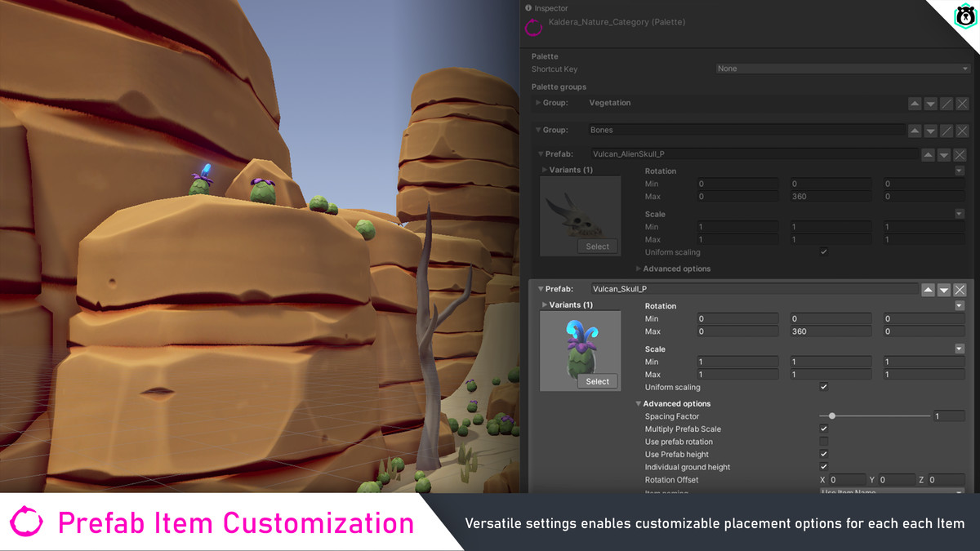Expand the Vegetation group
This screenshot has height=551, width=980.
[x=538, y=103]
